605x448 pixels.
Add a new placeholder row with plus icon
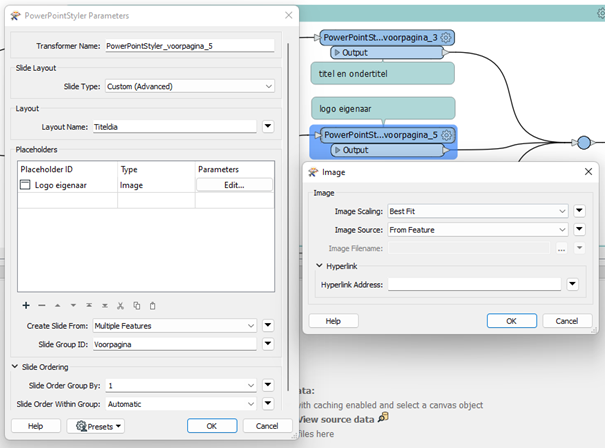[26, 305]
